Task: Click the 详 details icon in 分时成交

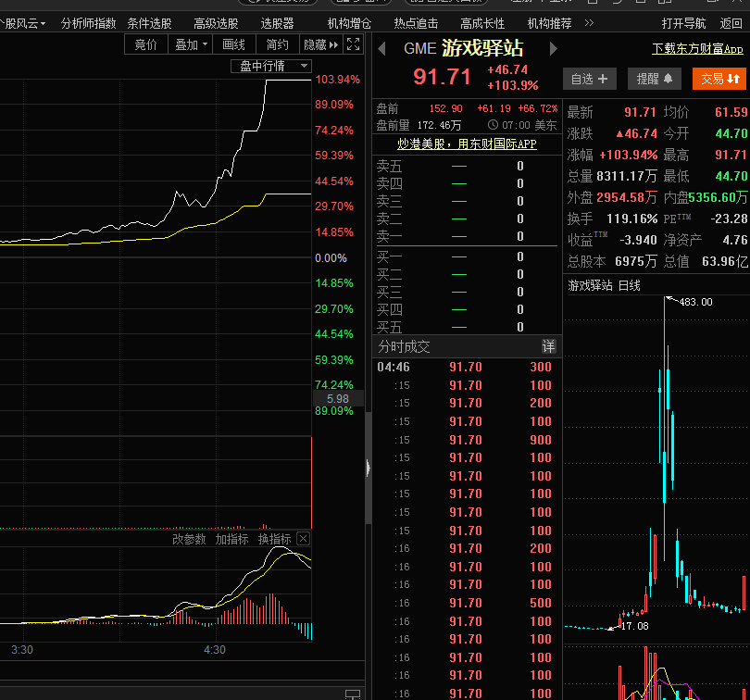Action: point(548,346)
